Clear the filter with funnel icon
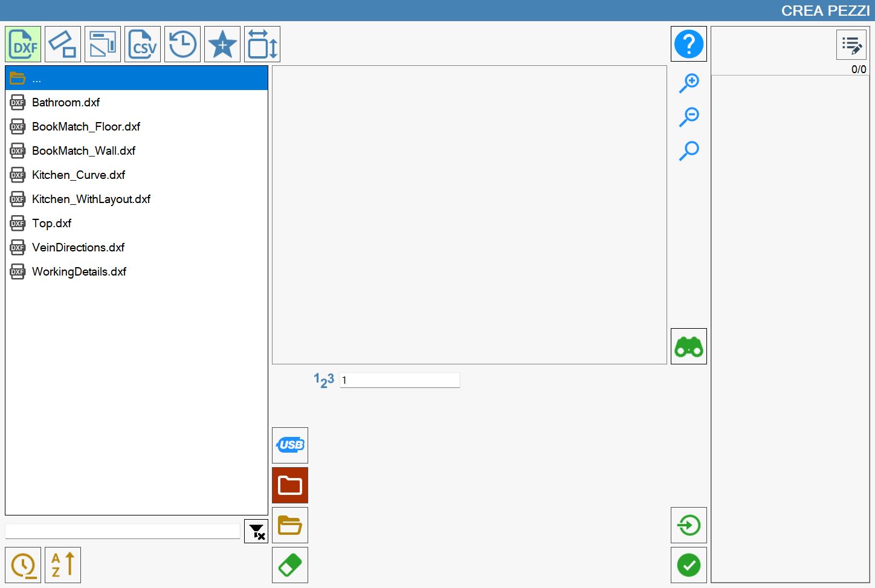Screen dimensions: 875x588 coord(256,531)
